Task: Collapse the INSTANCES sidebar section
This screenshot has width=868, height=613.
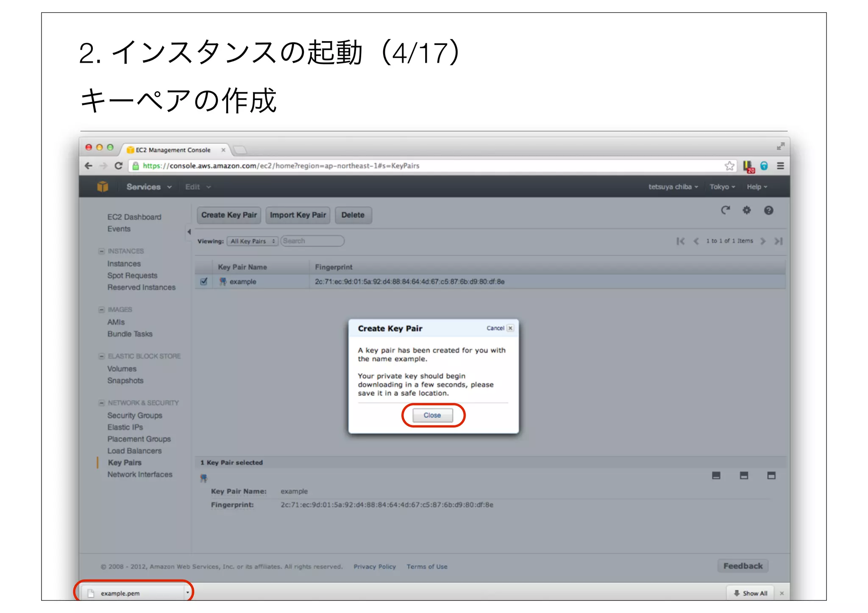Action: point(102,251)
